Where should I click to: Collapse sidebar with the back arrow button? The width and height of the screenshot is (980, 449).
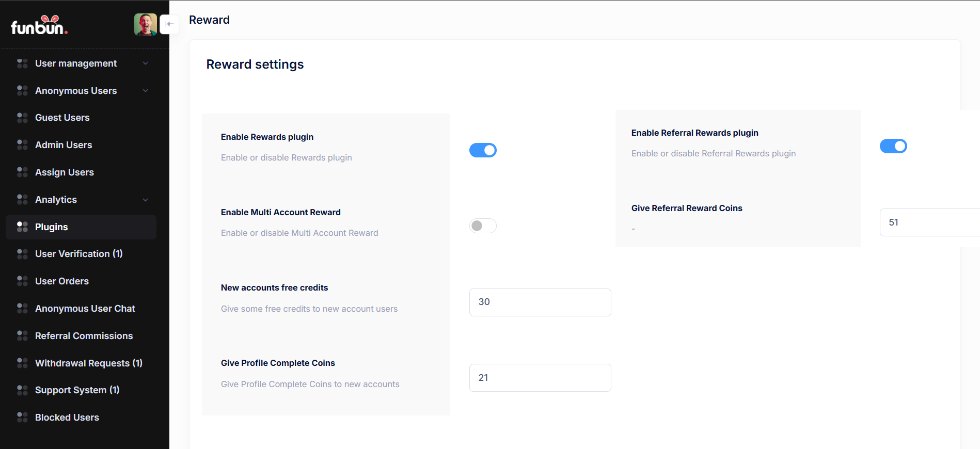[x=170, y=24]
